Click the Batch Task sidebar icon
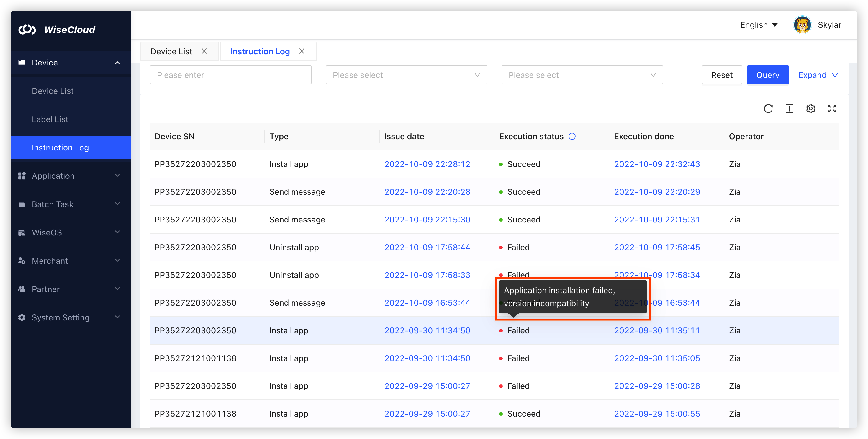 click(22, 204)
